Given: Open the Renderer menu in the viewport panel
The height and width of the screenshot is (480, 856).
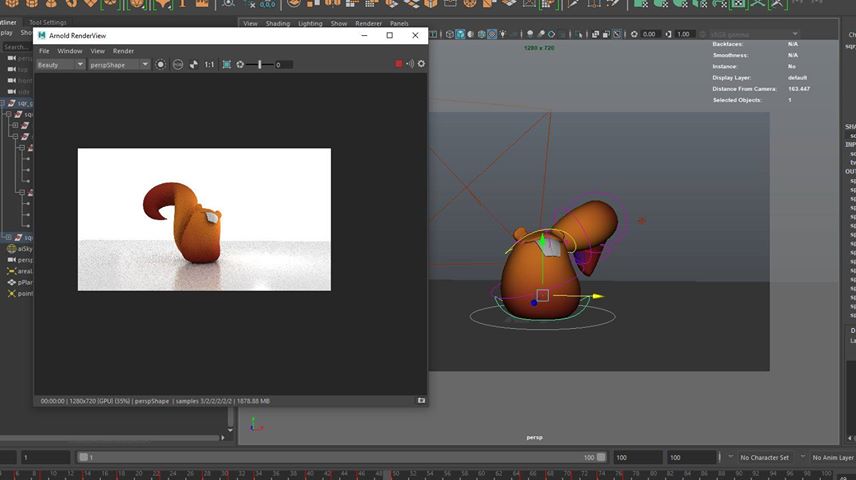Looking at the screenshot, I should tap(368, 23).
